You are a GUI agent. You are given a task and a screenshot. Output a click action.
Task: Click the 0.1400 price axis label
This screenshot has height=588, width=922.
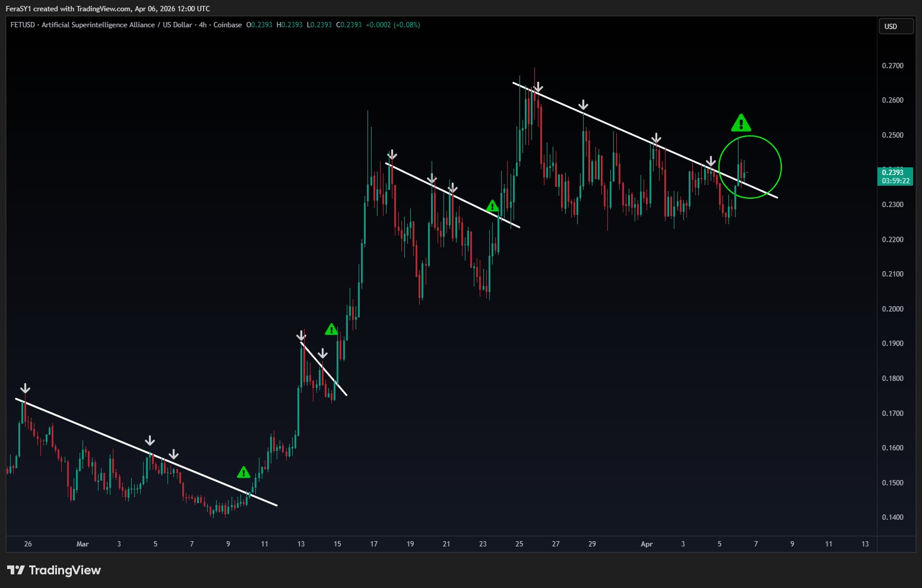tap(893, 517)
